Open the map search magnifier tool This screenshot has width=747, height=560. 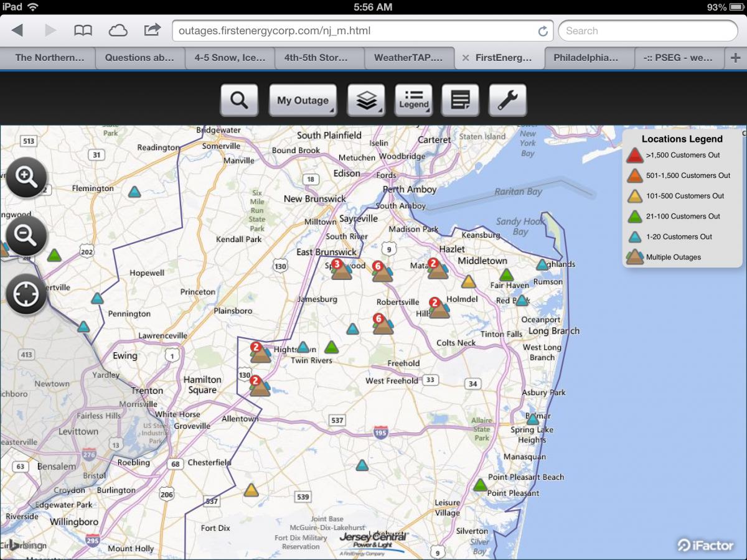coord(239,100)
